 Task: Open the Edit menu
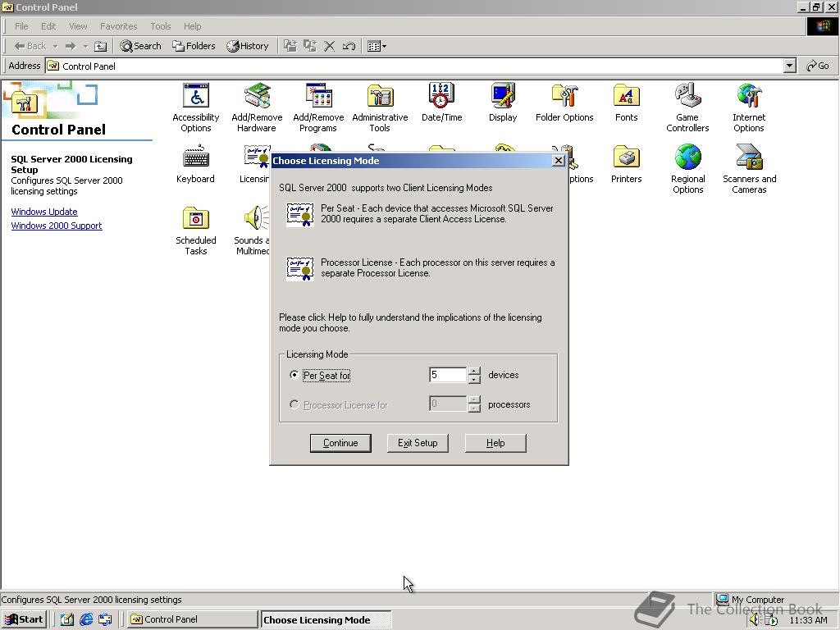(48, 26)
